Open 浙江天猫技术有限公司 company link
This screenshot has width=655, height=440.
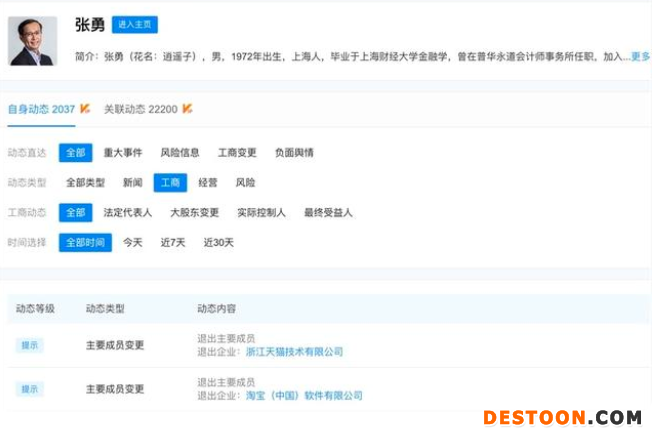(294, 352)
